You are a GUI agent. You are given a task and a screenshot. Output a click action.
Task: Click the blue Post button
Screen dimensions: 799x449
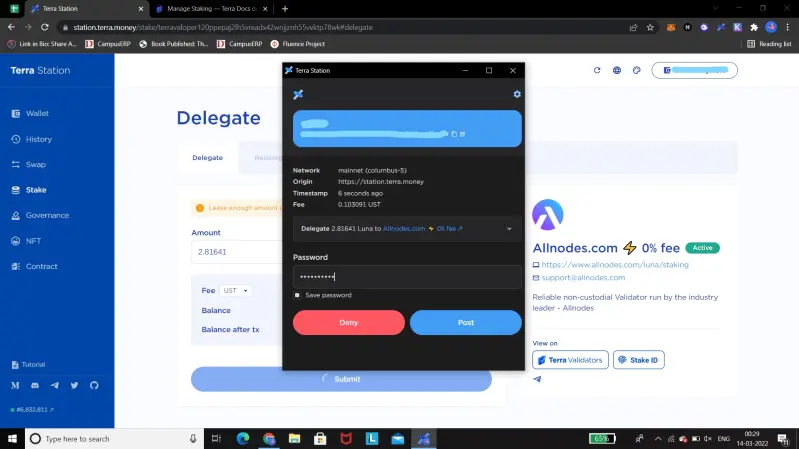(x=465, y=323)
